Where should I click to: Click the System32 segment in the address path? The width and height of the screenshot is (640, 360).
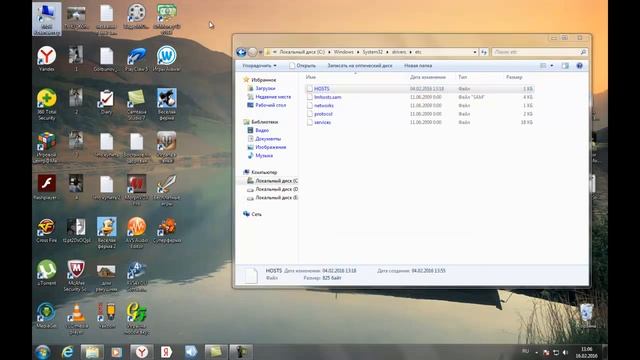[x=373, y=52]
